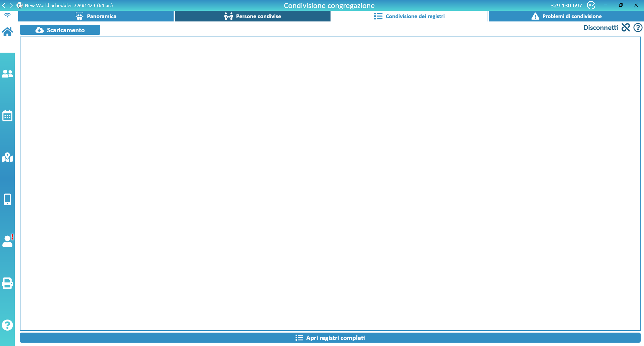
Task: Click the AP user account badge
Action: [x=591, y=5]
